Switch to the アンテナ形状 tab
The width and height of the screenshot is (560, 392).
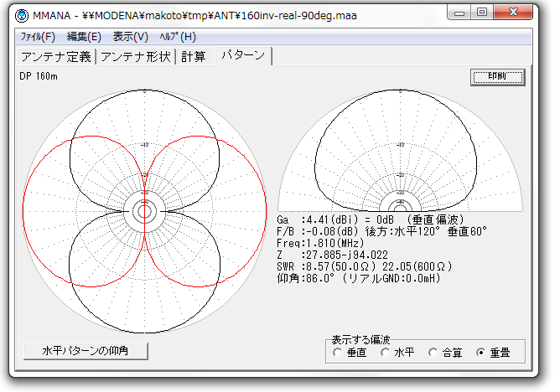136,57
